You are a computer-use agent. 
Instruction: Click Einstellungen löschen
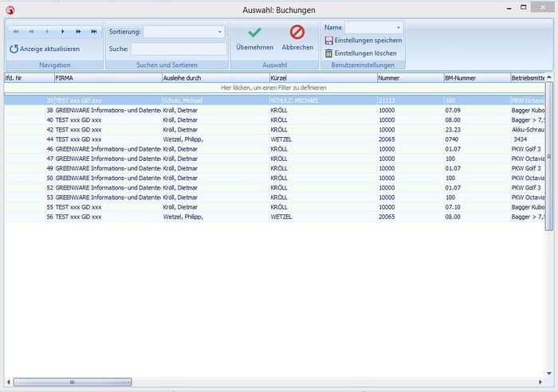pyautogui.click(x=361, y=53)
